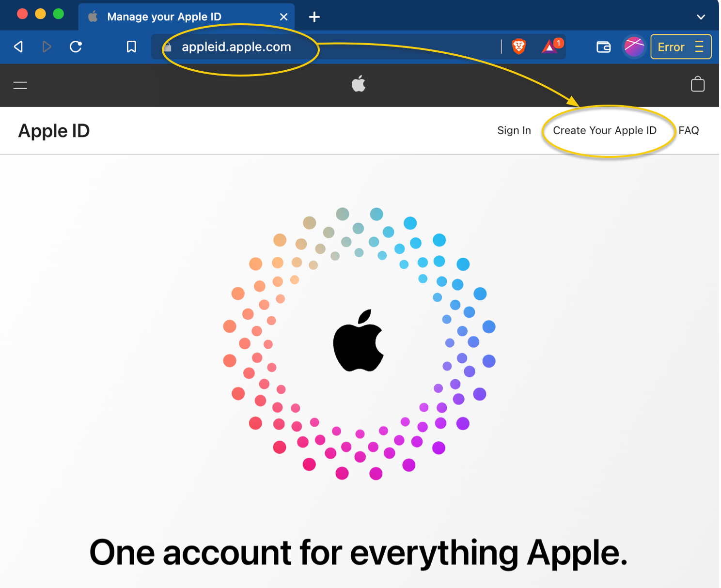Viewport: 721px width, 588px height.
Task: Go back with the browser back arrow
Action: [x=18, y=46]
